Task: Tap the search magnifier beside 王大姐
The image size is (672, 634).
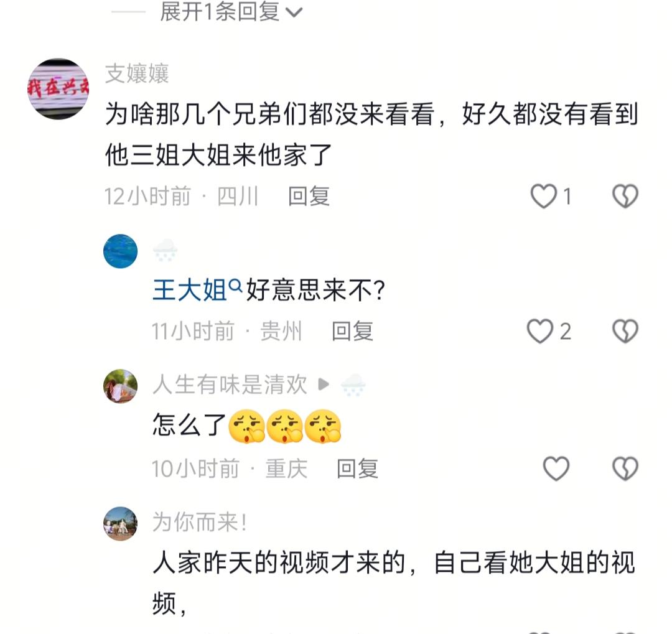Action: pyautogui.click(x=235, y=284)
